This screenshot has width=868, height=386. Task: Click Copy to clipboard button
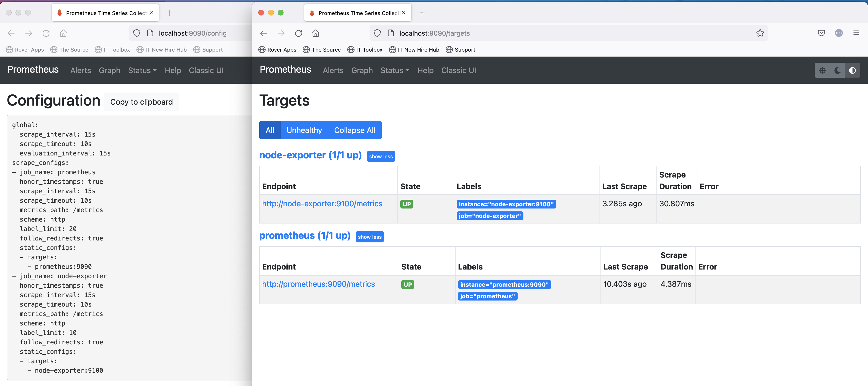click(x=142, y=102)
